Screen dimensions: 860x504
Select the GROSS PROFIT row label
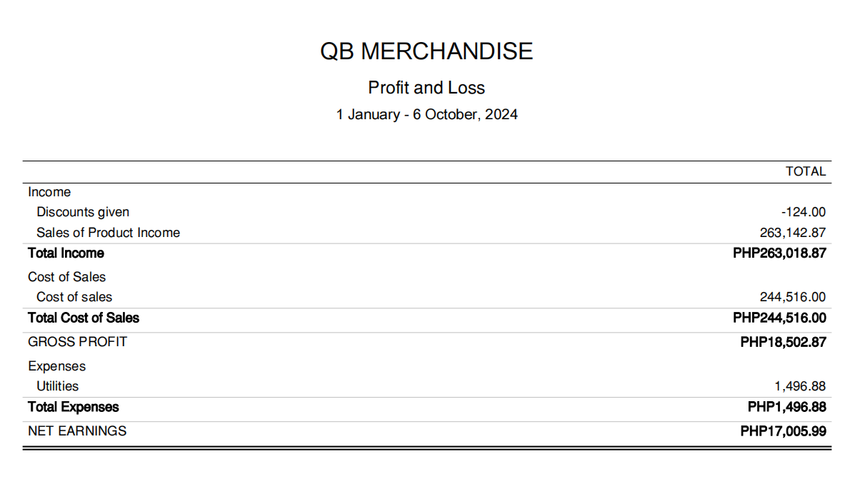click(x=77, y=342)
